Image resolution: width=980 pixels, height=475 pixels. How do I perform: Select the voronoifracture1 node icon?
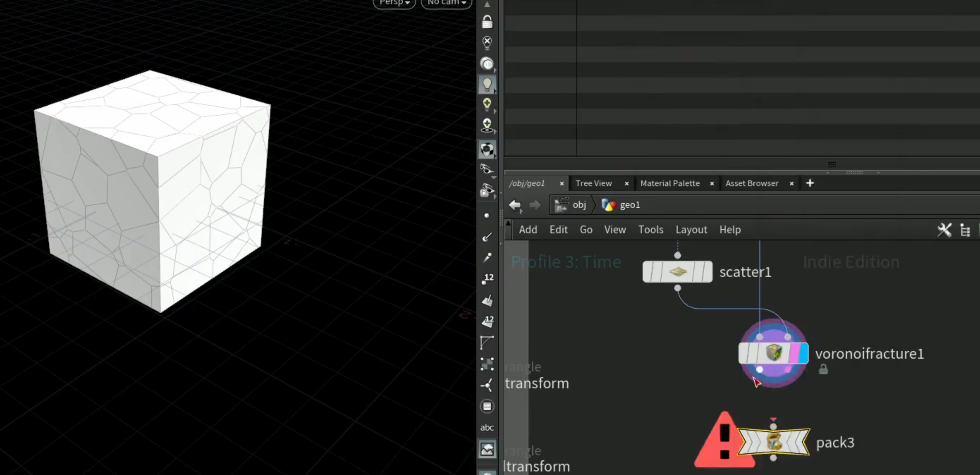(x=773, y=352)
